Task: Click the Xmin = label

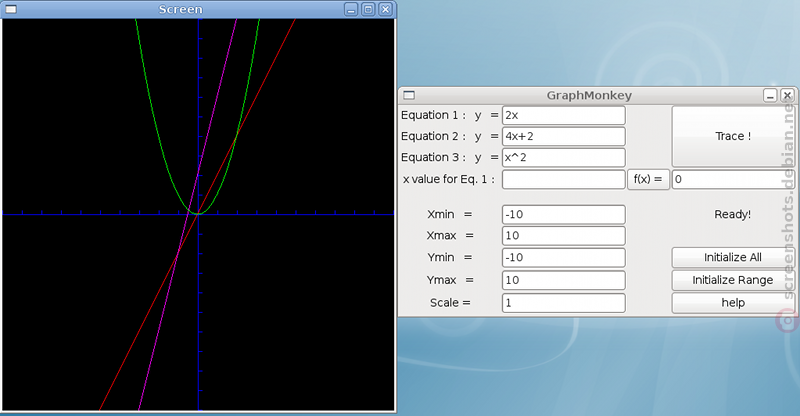Action: [x=449, y=214]
